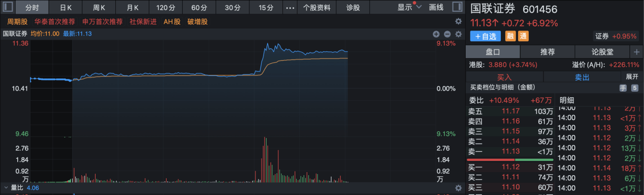The image size is (644, 195).
Task: Click the 通 stock connect badge
Action: (x=523, y=36)
